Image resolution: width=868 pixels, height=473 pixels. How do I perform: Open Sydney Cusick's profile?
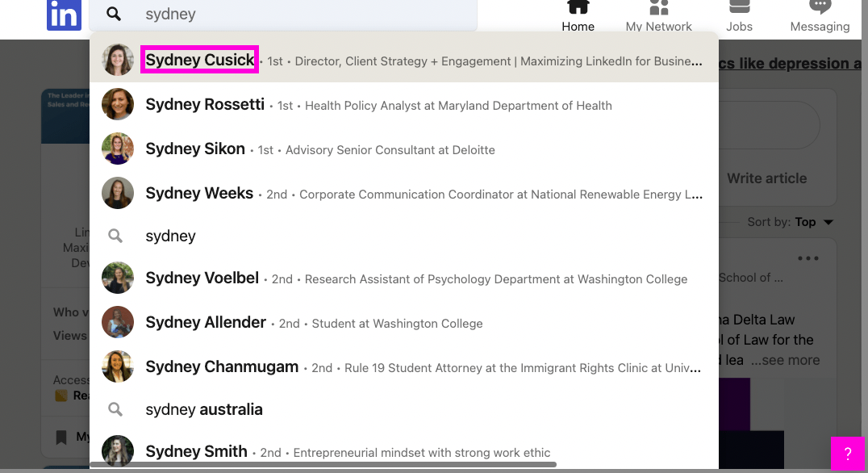point(199,60)
